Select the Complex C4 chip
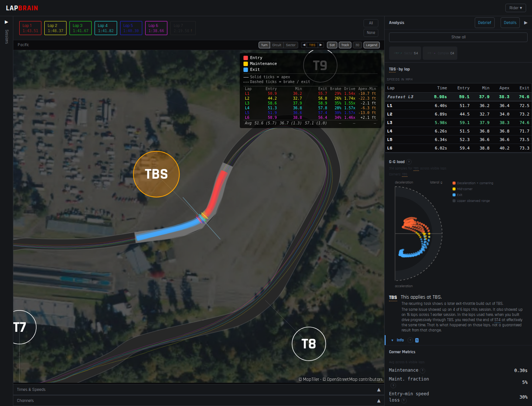Screen dimensions: 532x406 click(x=440, y=53)
